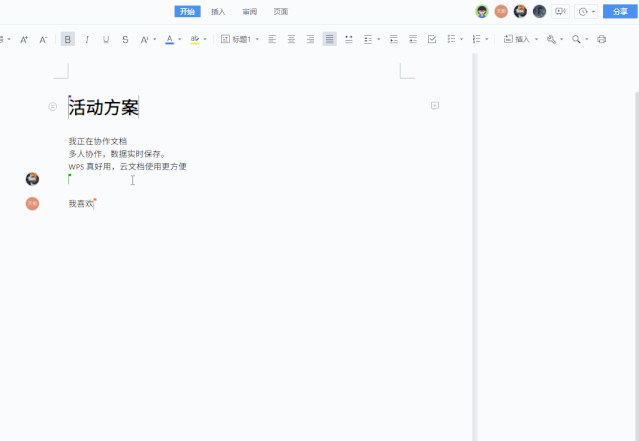This screenshot has width=639, height=441.
Task: Align text right
Action: click(310, 40)
